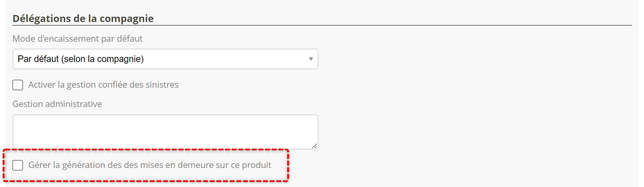
Task: Click the text area resize handle
Action: click(x=315, y=146)
